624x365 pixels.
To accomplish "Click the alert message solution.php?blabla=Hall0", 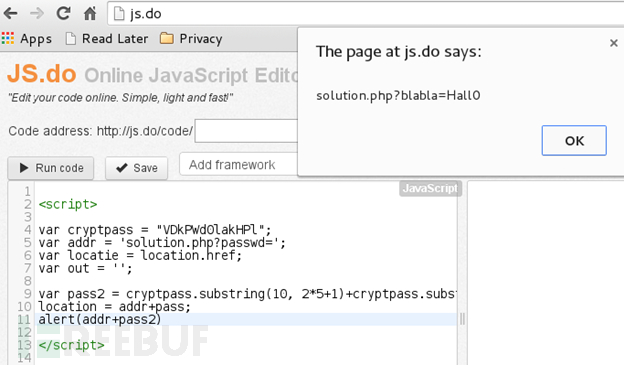I will 398,96.
